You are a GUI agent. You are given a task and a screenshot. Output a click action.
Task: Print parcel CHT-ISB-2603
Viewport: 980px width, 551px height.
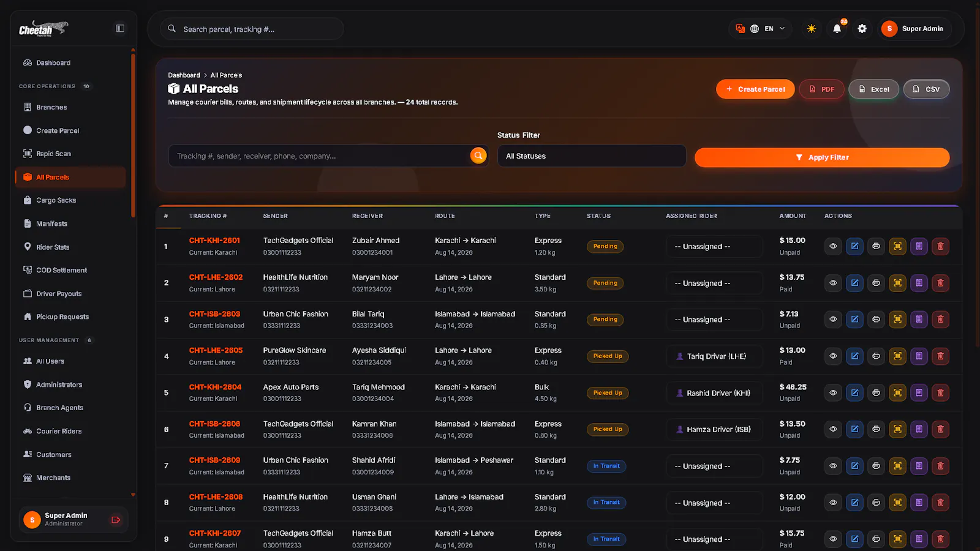click(876, 319)
